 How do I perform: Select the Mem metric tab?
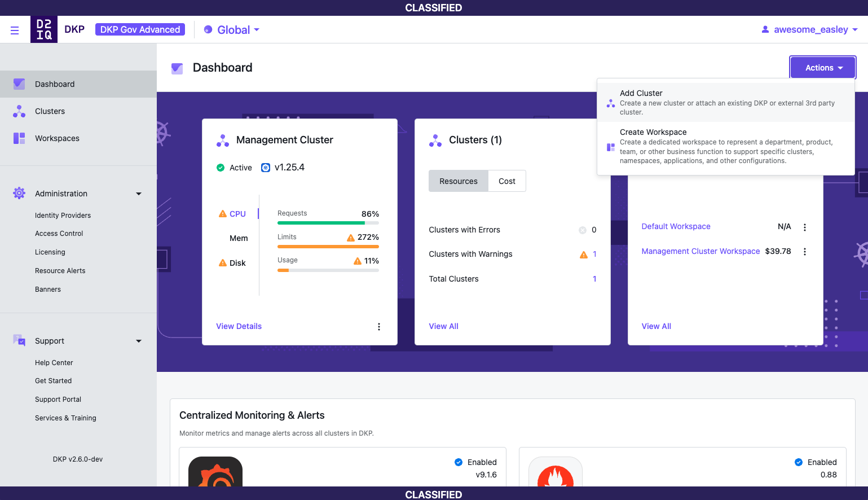239,238
